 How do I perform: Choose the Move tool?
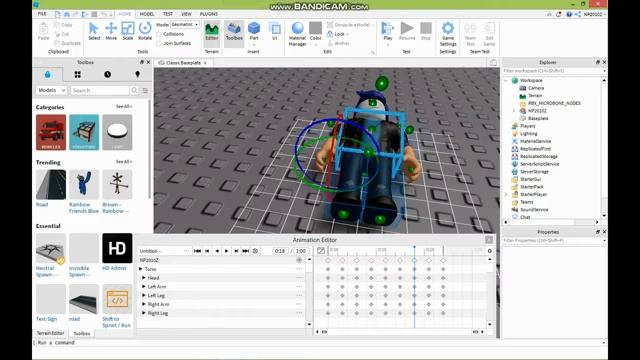point(111,31)
